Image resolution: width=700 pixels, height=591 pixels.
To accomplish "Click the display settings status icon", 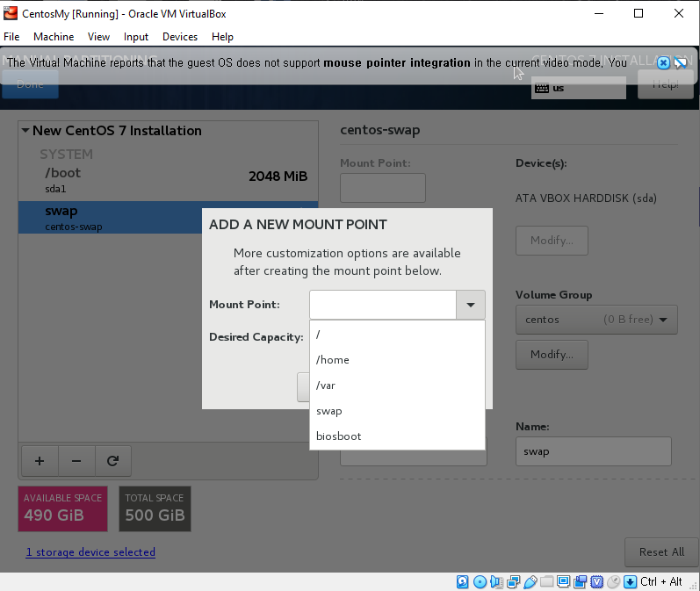I will (563, 581).
